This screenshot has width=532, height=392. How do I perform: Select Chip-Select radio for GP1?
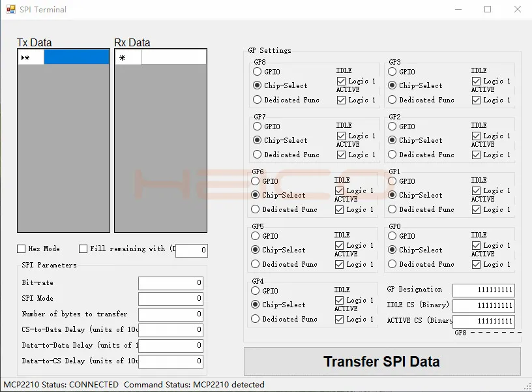[x=392, y=195]
